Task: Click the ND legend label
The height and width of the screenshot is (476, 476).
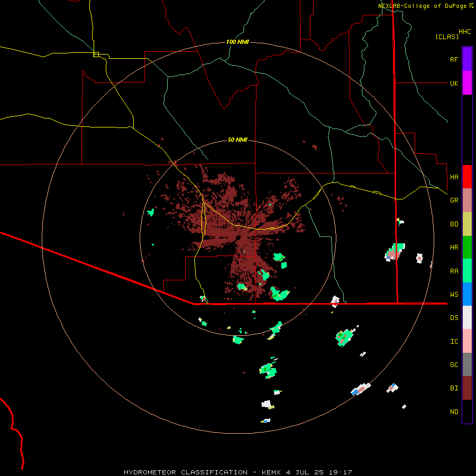Action: pos(454,411)
